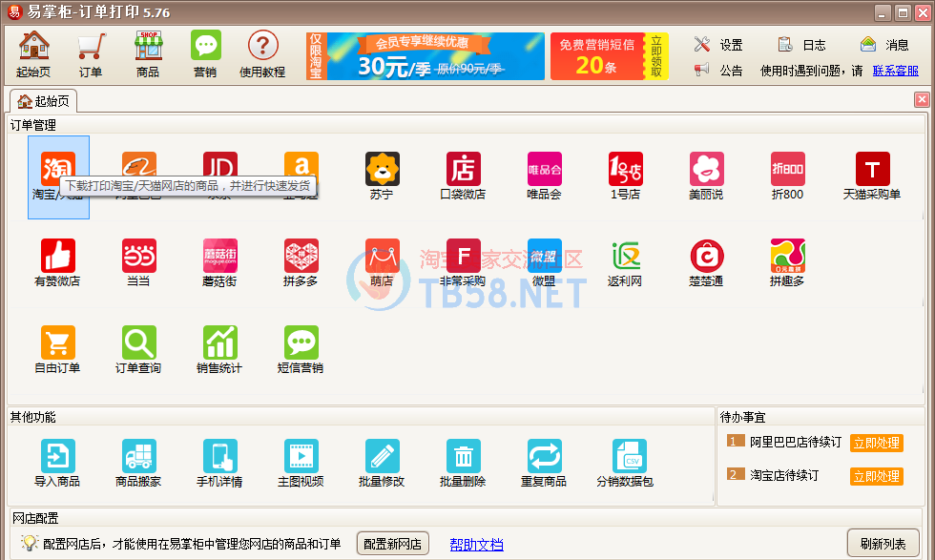Open the 淘宝/天猫 order icon

pyautogui.click(x=58, y=177)
